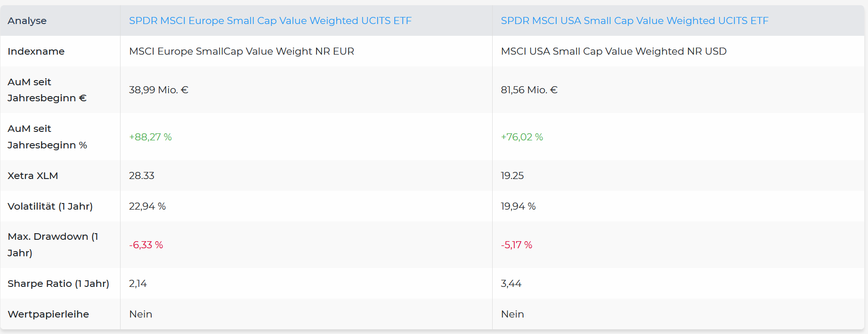Screen dimensions: 868x334
Task: Select the Indexname row label
Action: coord(36,51)
